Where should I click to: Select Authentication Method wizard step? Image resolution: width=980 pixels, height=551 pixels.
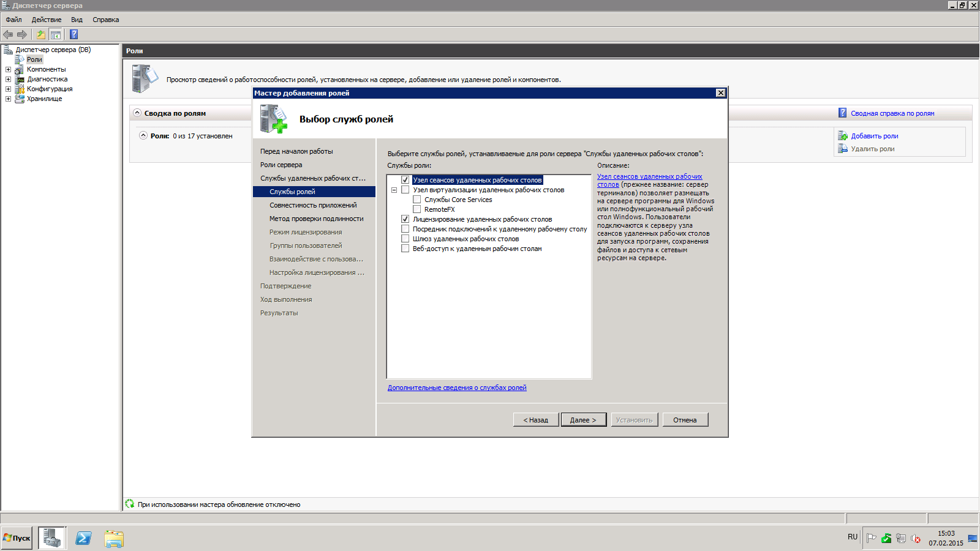coord(317,219)
